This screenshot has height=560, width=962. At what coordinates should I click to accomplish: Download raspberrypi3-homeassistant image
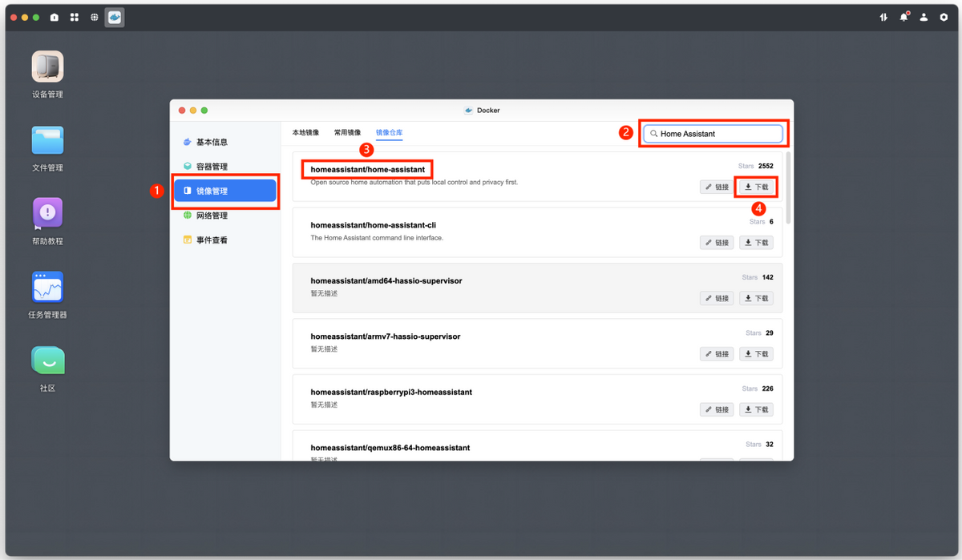coord(756,409)
